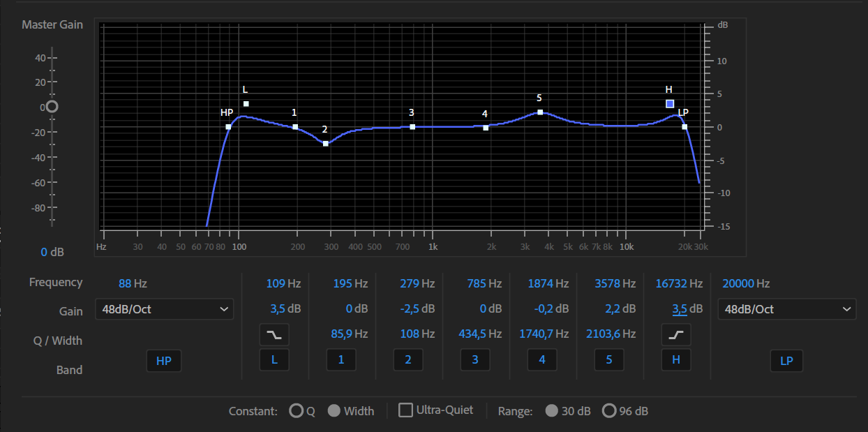Toggle band 1 button

click(x=341, y=360)
